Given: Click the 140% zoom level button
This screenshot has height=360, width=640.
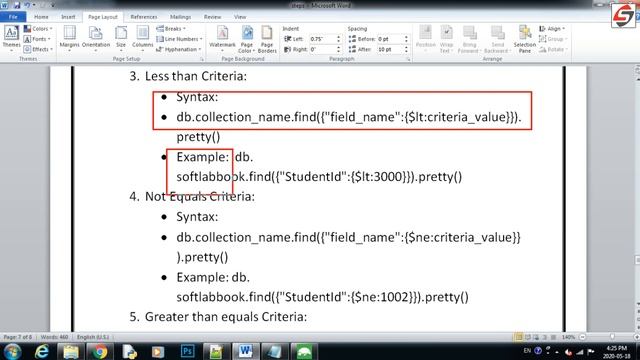Looking at the screenshot, I should (568, 337).
